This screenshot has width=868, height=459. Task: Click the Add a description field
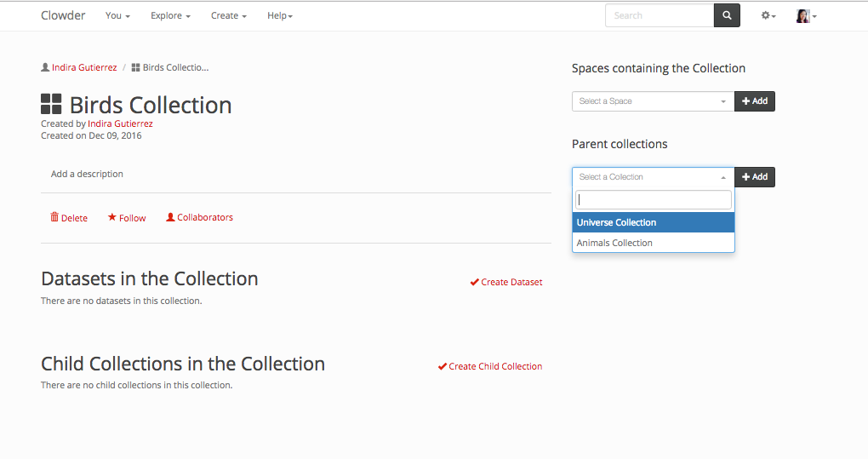point(87,174)
